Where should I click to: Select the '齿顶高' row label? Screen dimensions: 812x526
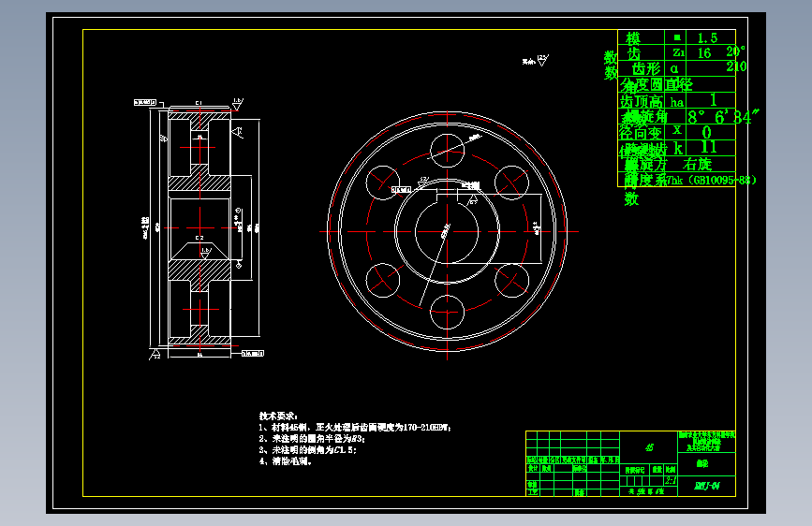point(642,101)
